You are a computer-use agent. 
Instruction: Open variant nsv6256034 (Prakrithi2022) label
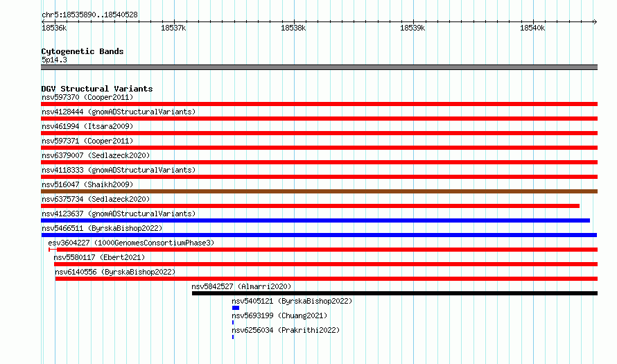(x=286, y=330)
